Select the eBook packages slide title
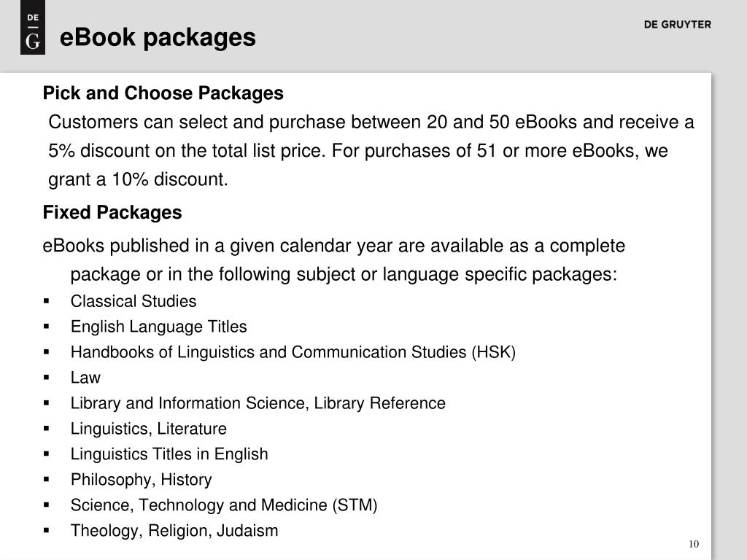The image size is (747, 560). pyautogui.click(x=158, y=37)
